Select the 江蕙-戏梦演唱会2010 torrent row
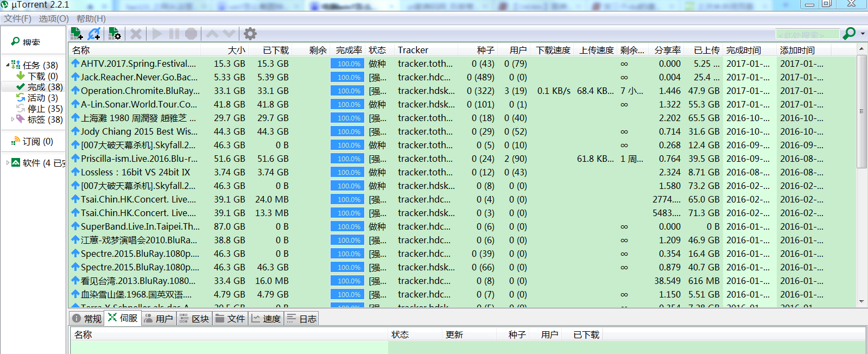This screenshot has height=354, width=868. 462,240
